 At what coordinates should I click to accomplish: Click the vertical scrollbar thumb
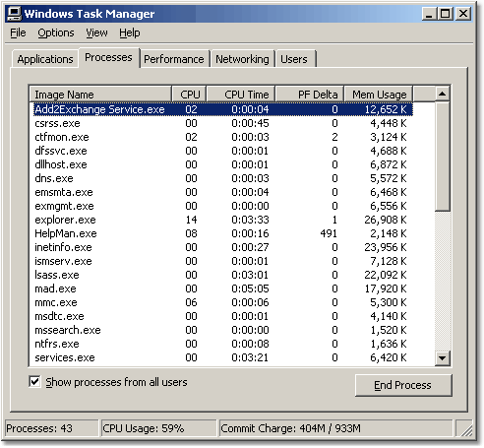coord(443,157)
